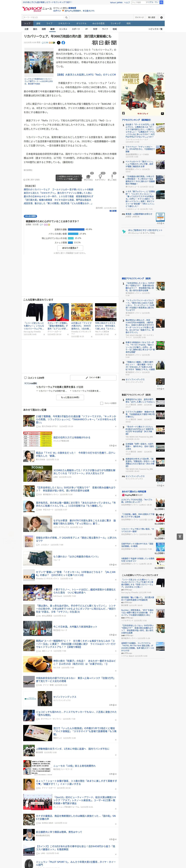Open settings with the gear icon
Image resolution: width=186 pixels, height=868 pixels.
click(161, 18)
